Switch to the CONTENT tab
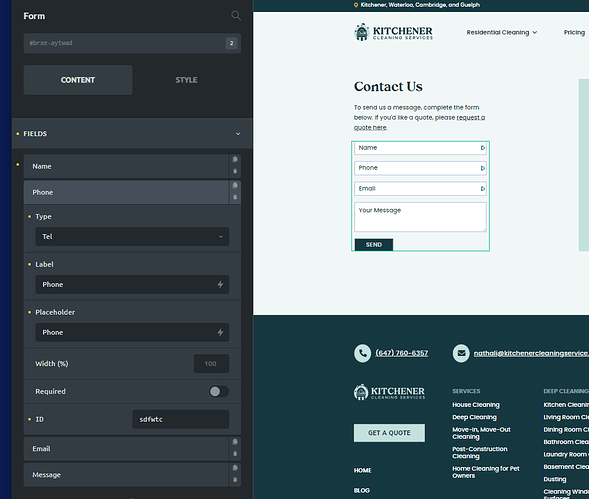 coord(78,80)
